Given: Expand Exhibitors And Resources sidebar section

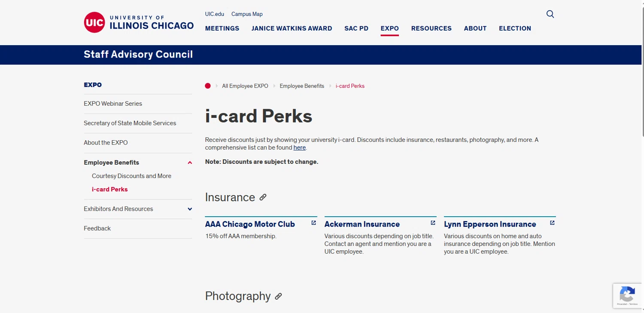Looking at the screenshot, I should [190, 209].
